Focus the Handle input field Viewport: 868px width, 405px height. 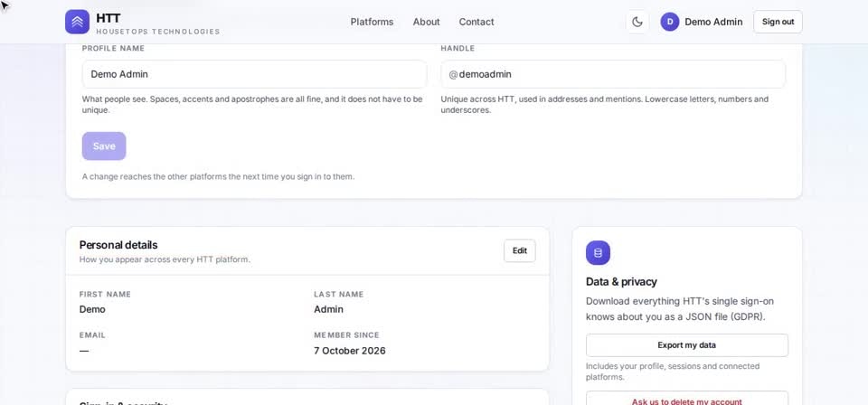tap(613, 74)
